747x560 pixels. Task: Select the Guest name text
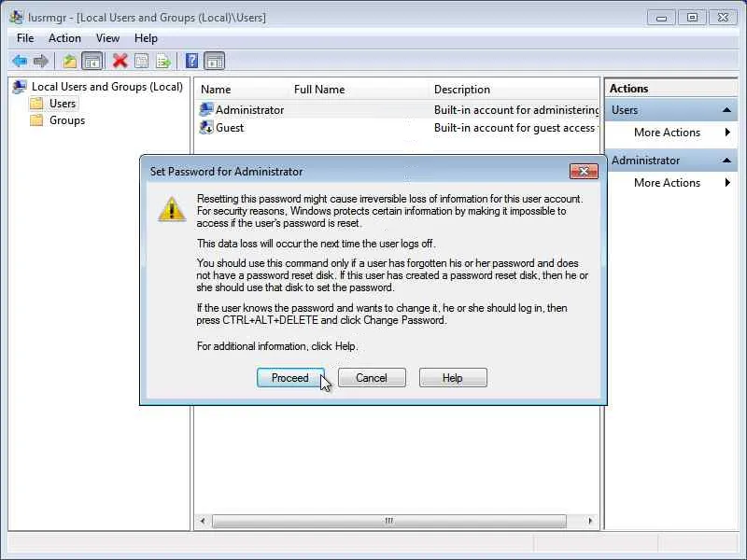(230, 128)
